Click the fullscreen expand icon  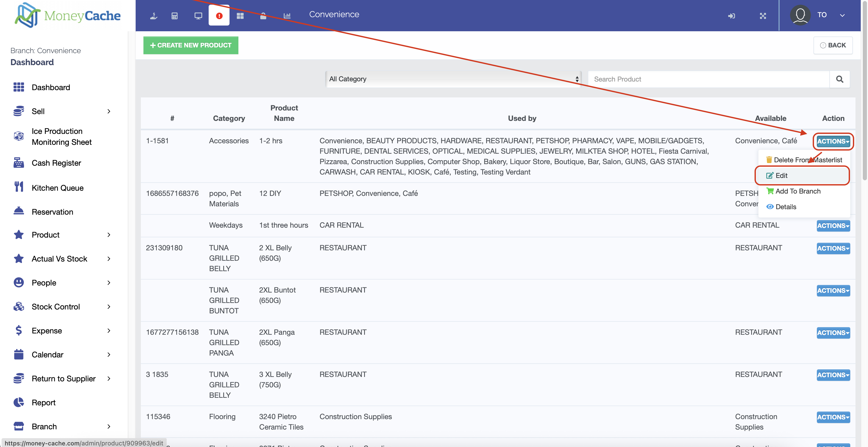coord(763,15)
